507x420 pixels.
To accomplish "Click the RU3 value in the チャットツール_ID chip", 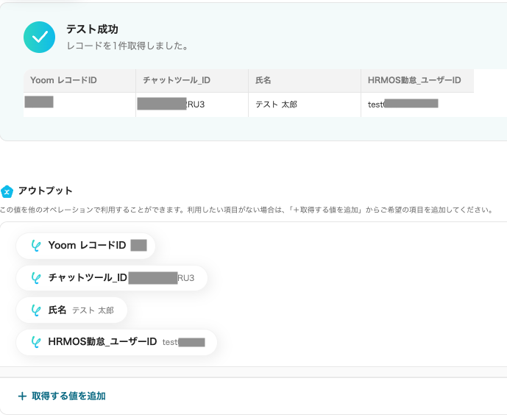I will tap(186, 278).
